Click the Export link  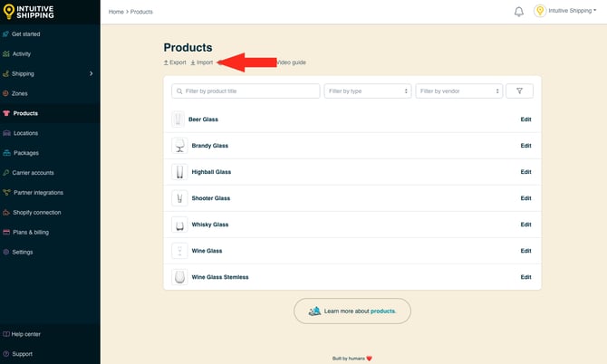click(175, 62)
